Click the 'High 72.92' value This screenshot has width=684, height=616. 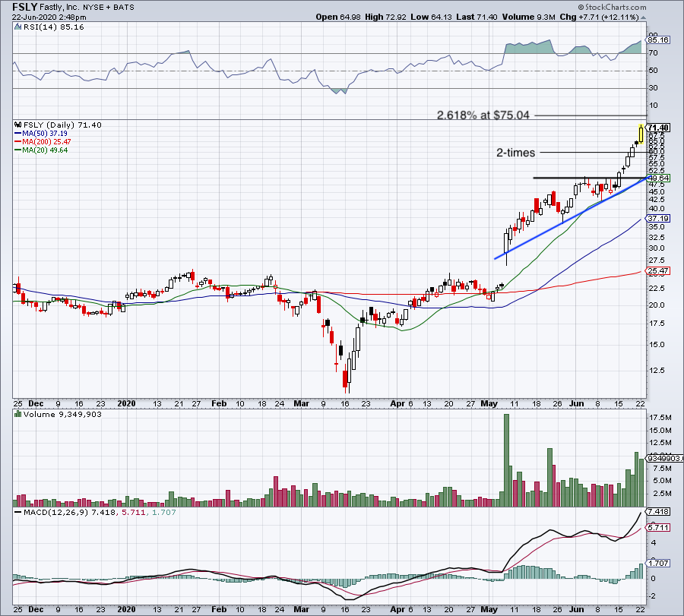(x=385, y=17)
